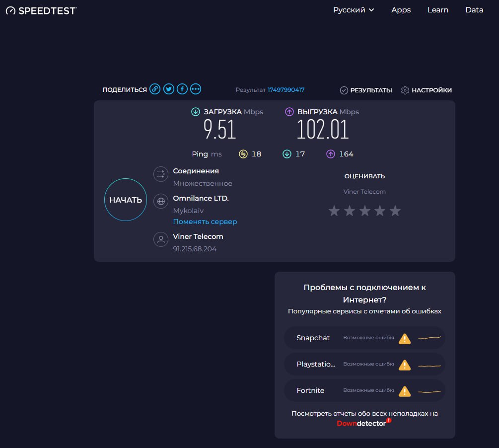Click the Fortnite trend sparkline

(429, 391)
